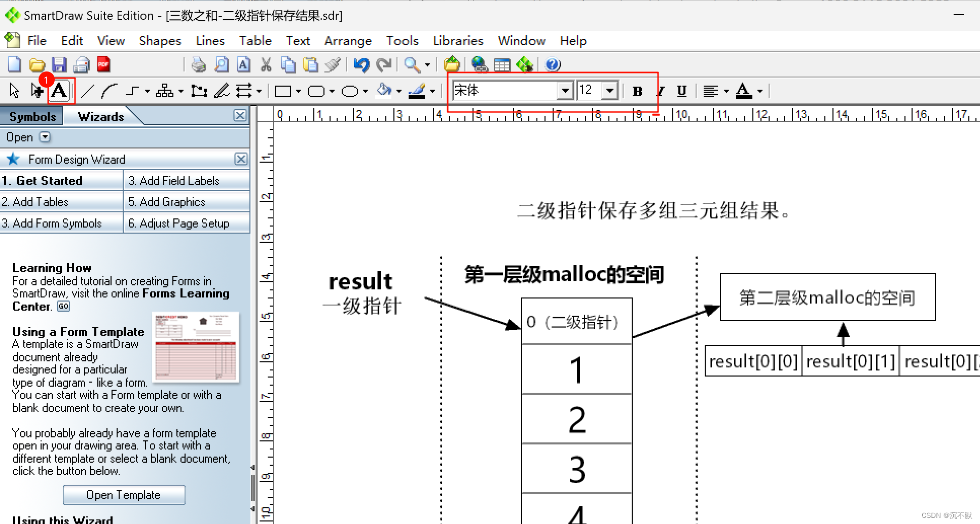Toggle underline text formatting
This screenshot has width=980, height=524.
click(x=681, y=91)
